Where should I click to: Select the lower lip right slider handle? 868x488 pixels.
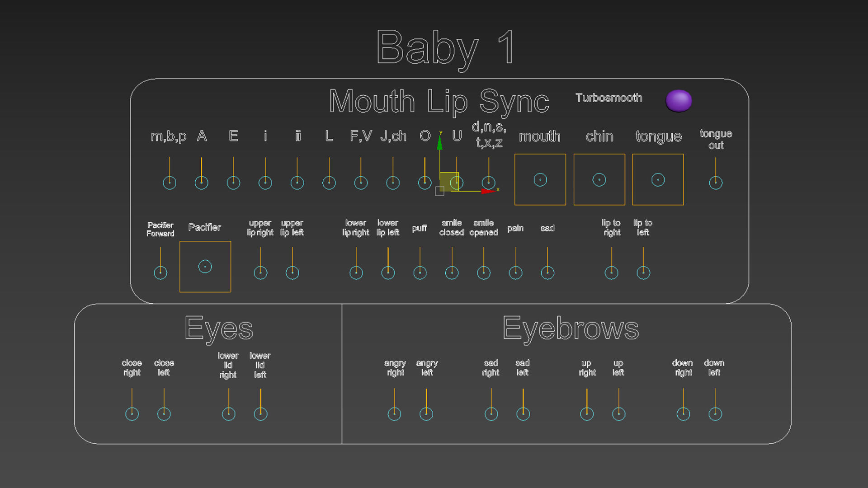pyautogui.click(x=356, y=273)
